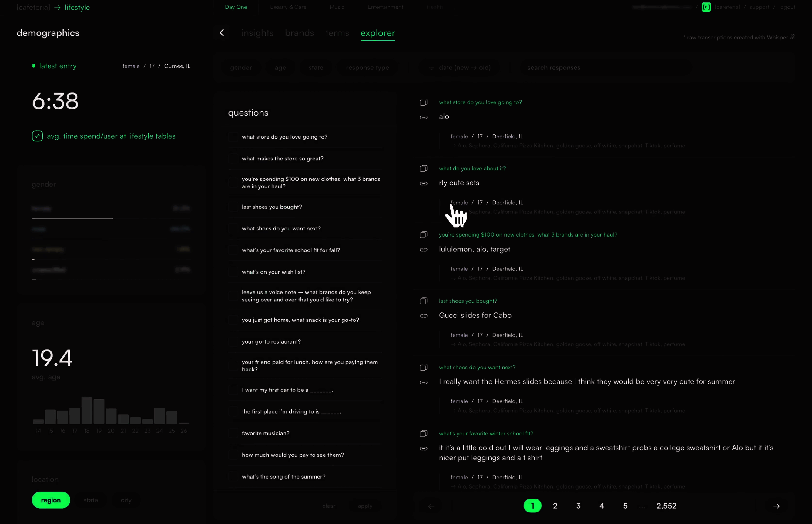This screenshot has height=524, width=812.
Task: Switch to the brands tab
Action: [x=299, y=33]
